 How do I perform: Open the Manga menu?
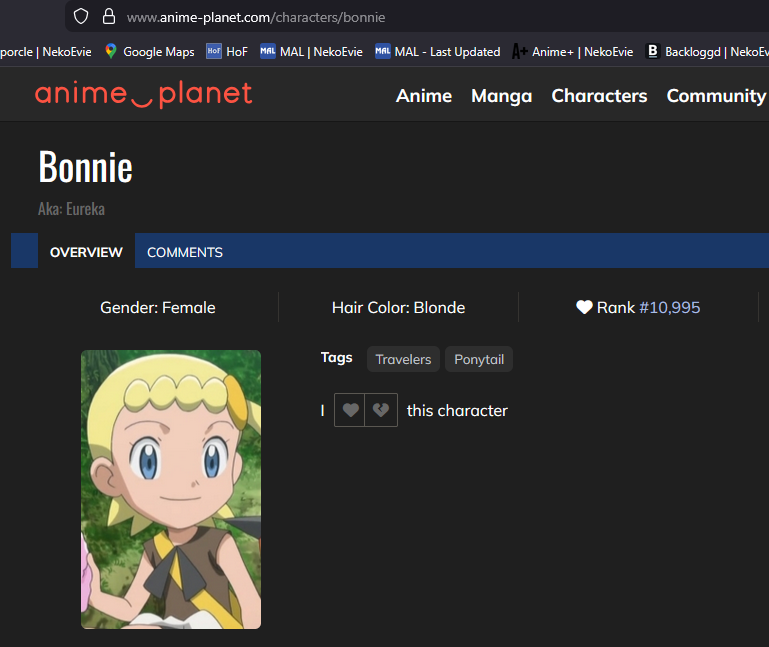pos(501,96)
